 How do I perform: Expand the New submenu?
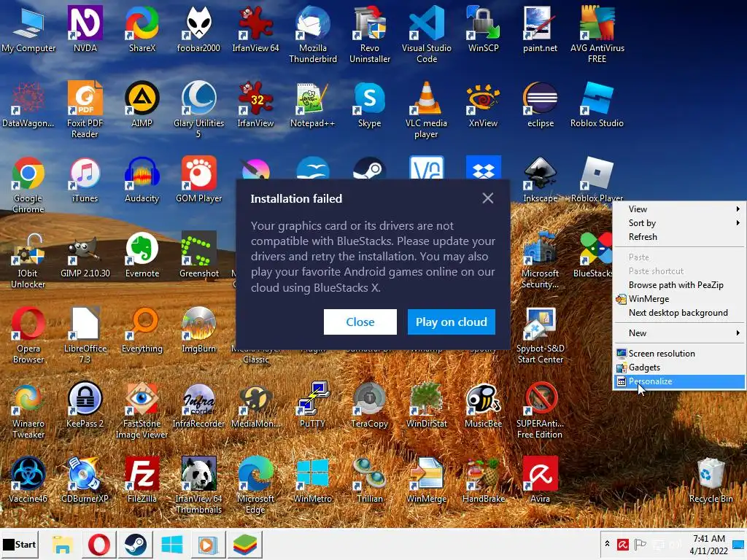pyautogui.click(x=680, y=332)
